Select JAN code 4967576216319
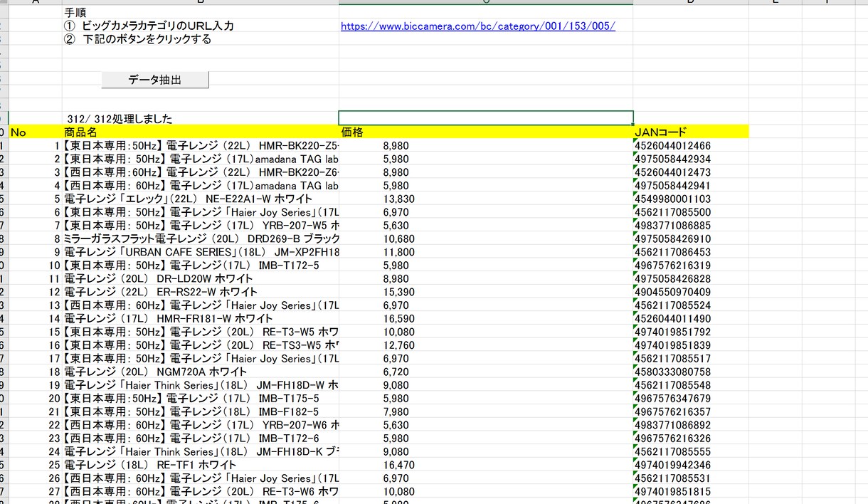 point(691,265)
